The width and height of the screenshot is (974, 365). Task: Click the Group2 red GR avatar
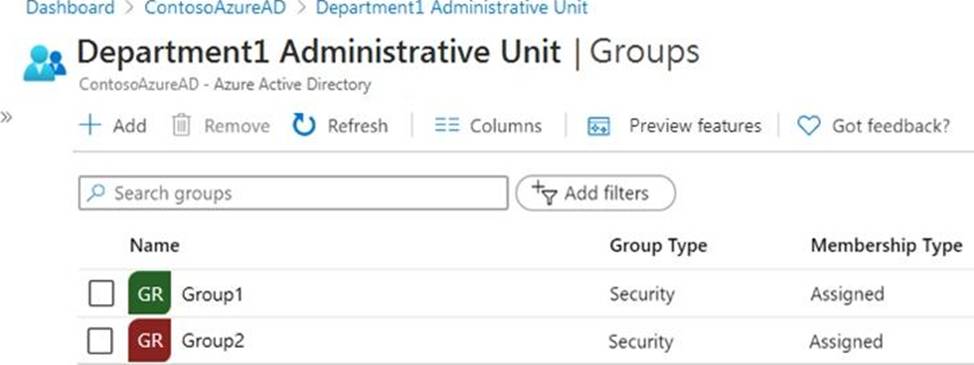pos(150,341)
